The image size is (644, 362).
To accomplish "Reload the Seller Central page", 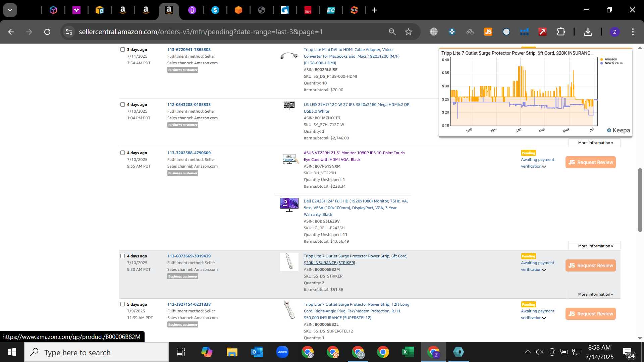I will click(47, 32).
